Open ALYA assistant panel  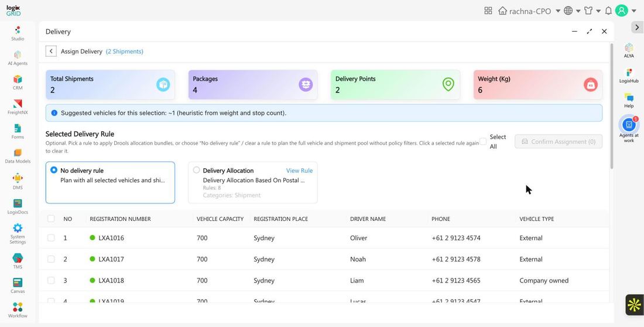pos(629,50)
